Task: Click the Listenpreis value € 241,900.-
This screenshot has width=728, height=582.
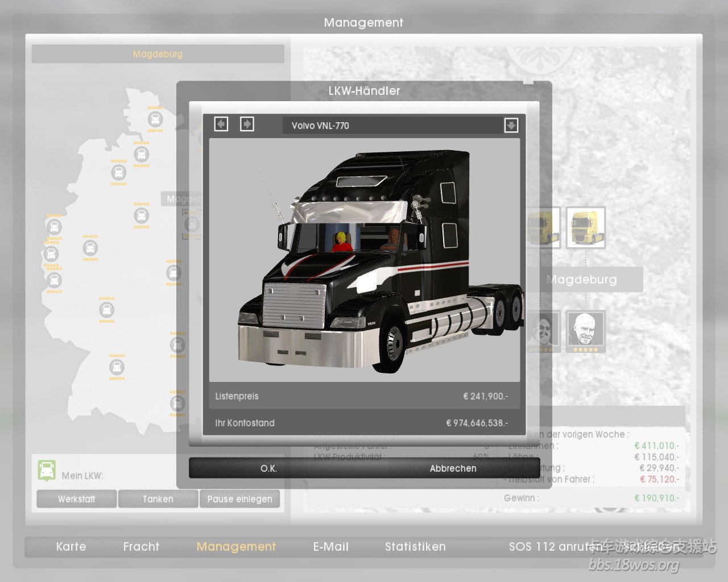Action: [x=486, y=396]
